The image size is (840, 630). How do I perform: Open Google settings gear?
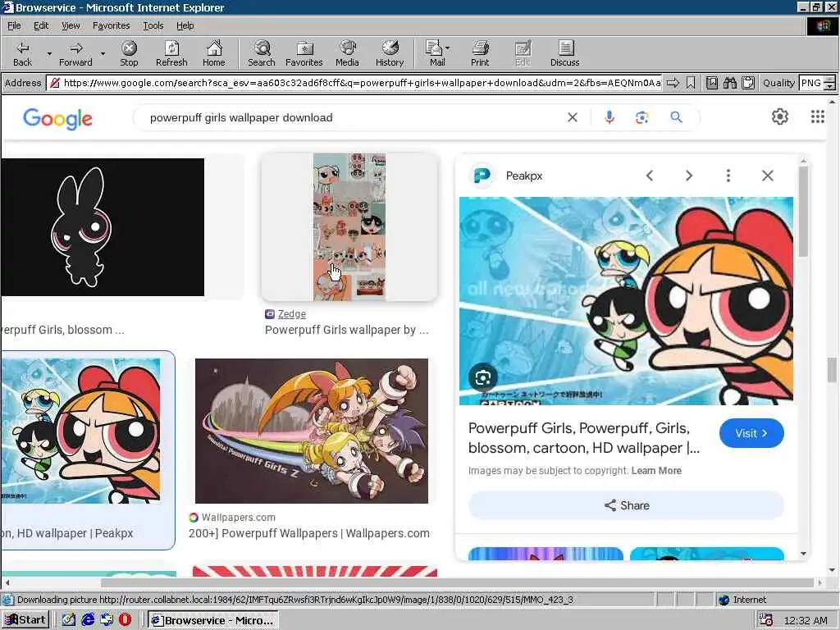(780, 116)
